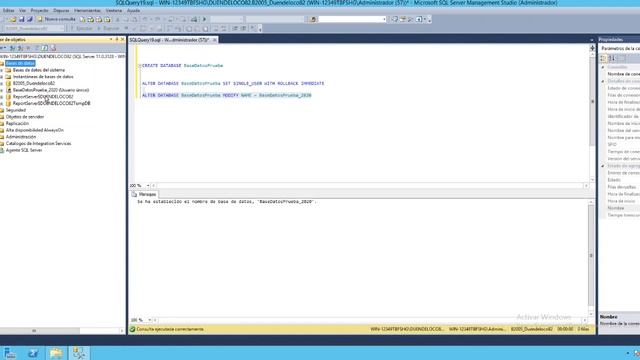Open the Herramientas menu

87,11
